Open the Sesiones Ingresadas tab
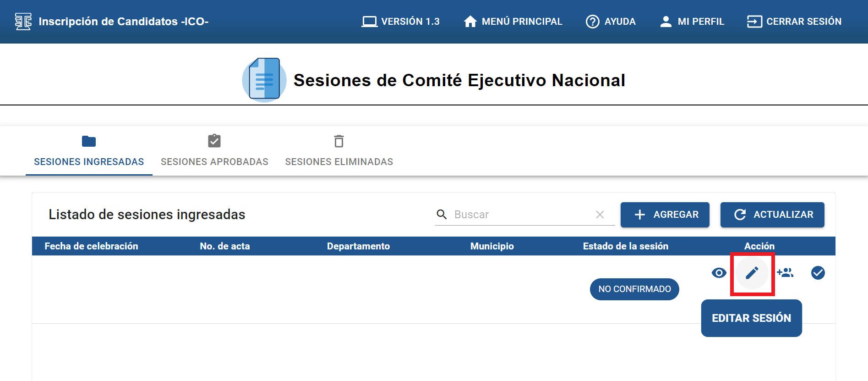Viewport: 868px width, 381px height. click(89, 151)
